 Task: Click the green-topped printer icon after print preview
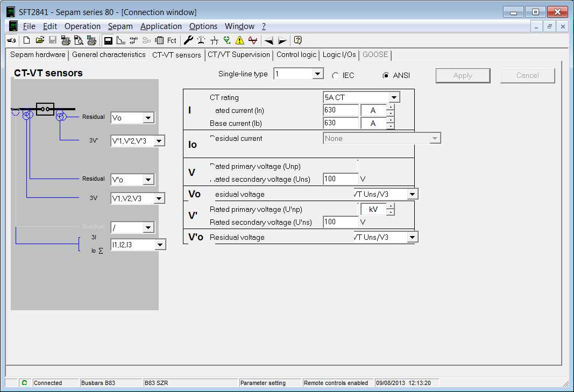tap(91, 40)
